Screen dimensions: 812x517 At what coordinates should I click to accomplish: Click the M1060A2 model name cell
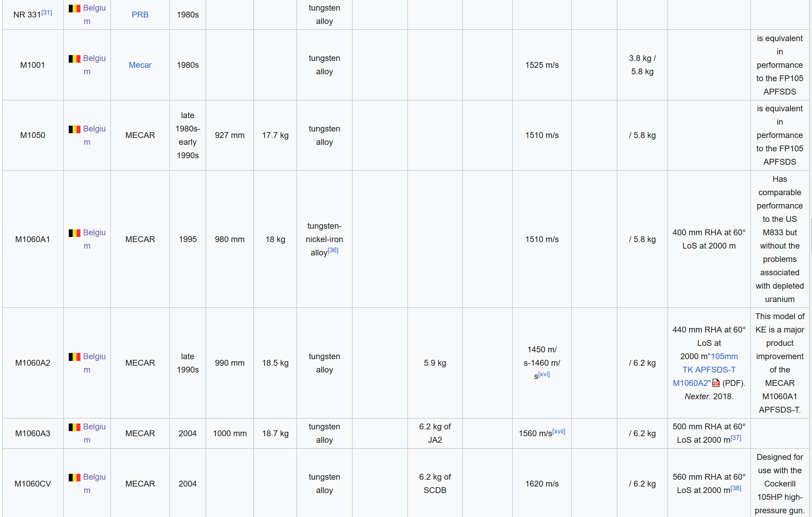pos(33,363)
